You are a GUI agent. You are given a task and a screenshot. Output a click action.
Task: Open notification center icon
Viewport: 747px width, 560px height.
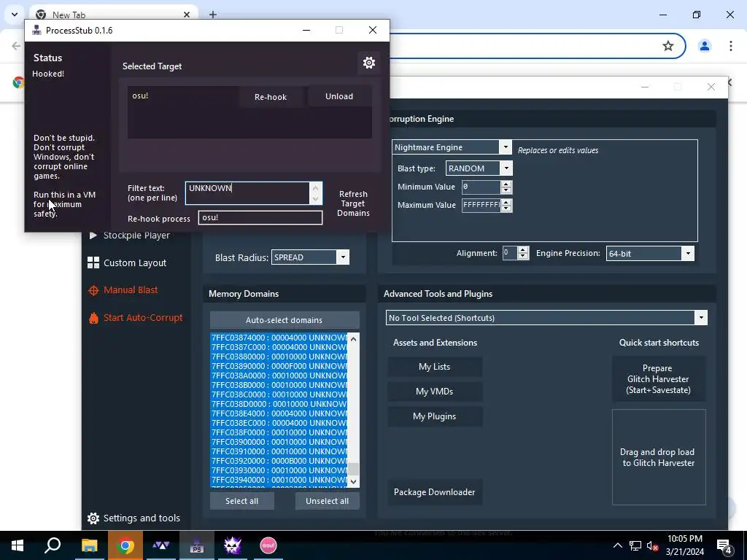[x=724, y=545]
